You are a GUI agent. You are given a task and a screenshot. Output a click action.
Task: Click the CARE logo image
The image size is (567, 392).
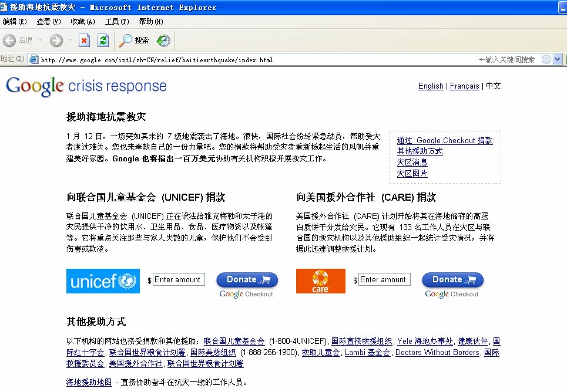pyautogui.click(x=321, y=281)
